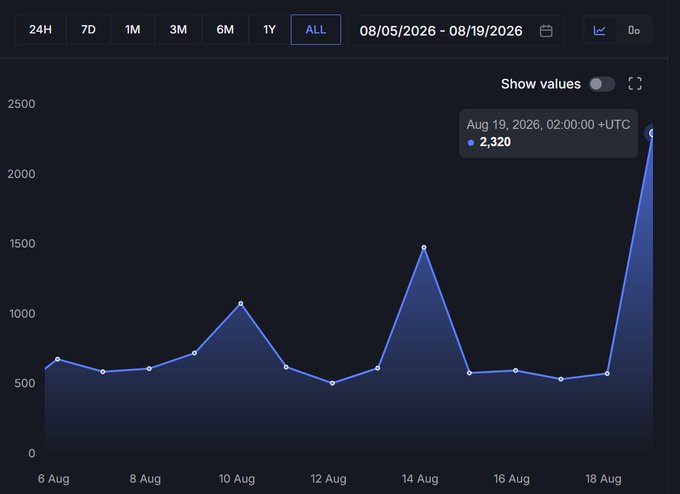Click the 10 Aug peak data point
The height and width of the screenshot is (494, 680).
(x=241, y=304)
